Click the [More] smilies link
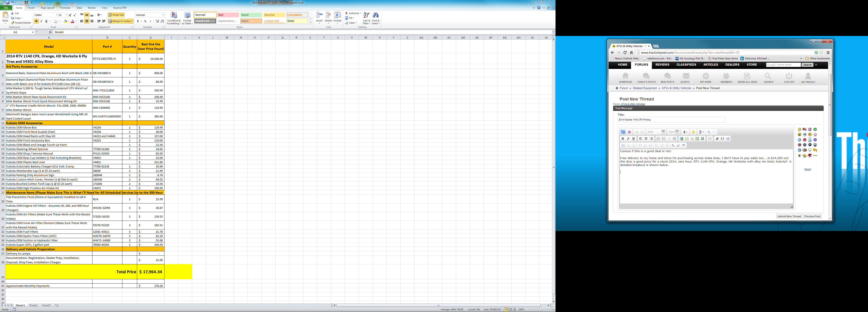This screenshot has width=868, height=312. click(x=807, y=169)
